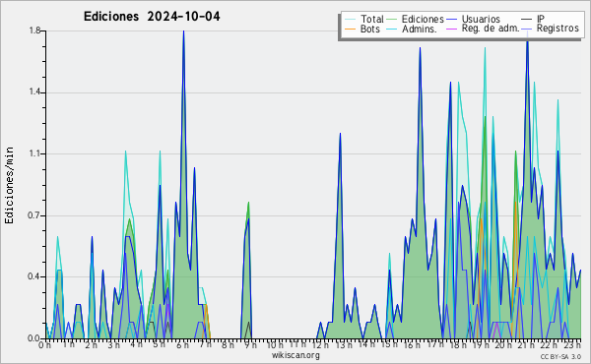591x364 pixels.
Task: Click the '23 h' x-axis label
Action: [x=572, y=344]
